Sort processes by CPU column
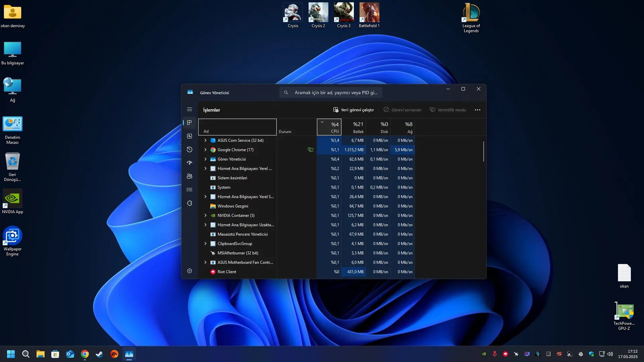This screenshot has height=362, width=644. [x=329, y=127]
